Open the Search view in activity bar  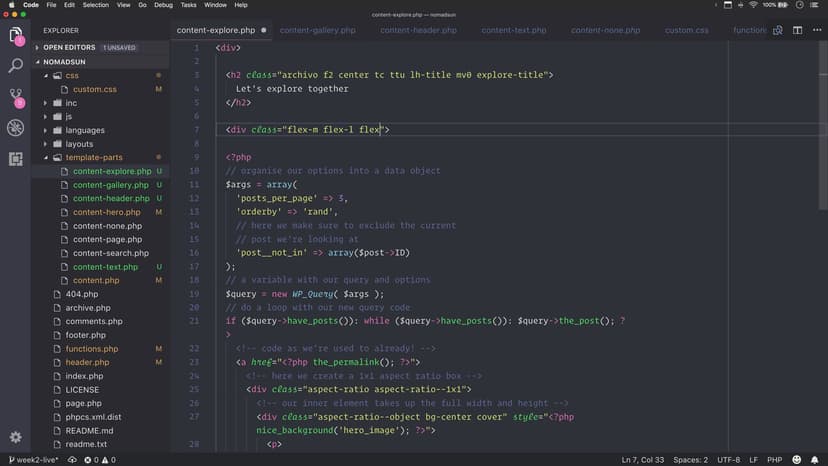coord(15,66)
